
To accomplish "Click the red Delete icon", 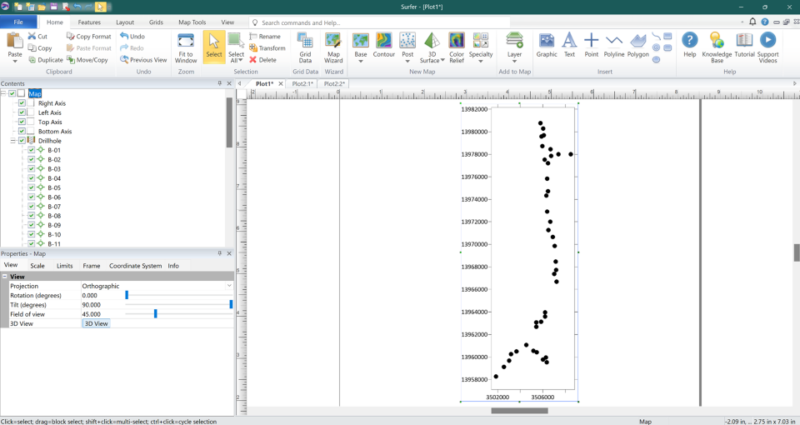I will click(253, 60).
